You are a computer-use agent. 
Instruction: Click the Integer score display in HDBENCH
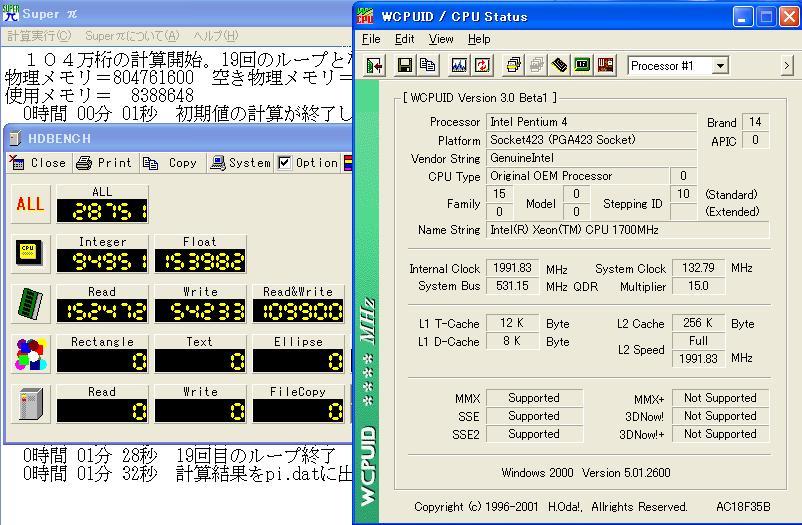pos(102,261)
